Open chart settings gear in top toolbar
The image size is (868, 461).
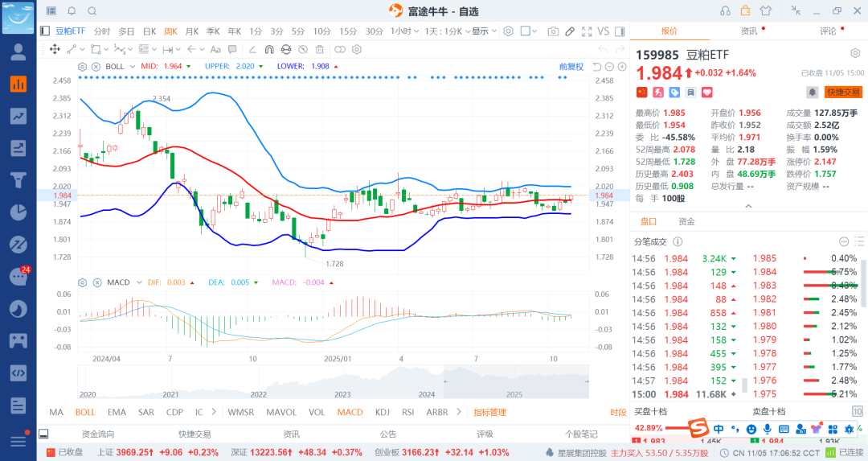click(x=508, y=31)
